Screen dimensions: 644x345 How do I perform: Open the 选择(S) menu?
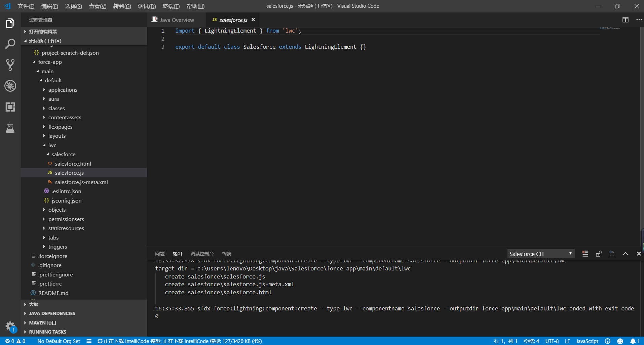(73, 6)
